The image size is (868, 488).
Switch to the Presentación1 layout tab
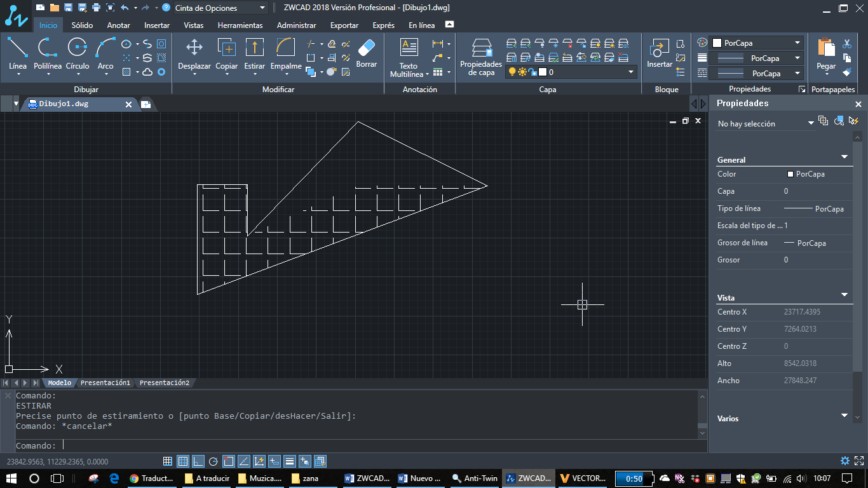105,383
